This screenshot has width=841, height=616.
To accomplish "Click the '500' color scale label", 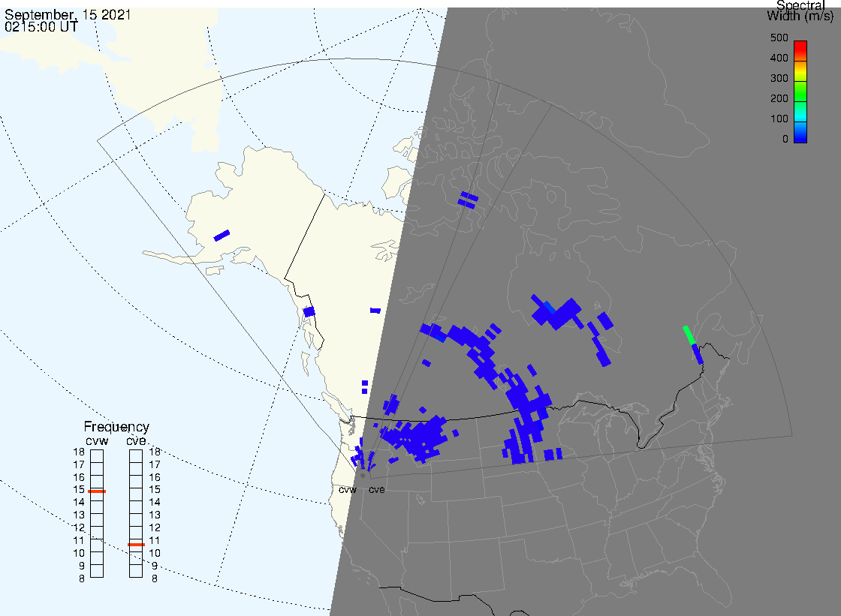I will 779,38.
